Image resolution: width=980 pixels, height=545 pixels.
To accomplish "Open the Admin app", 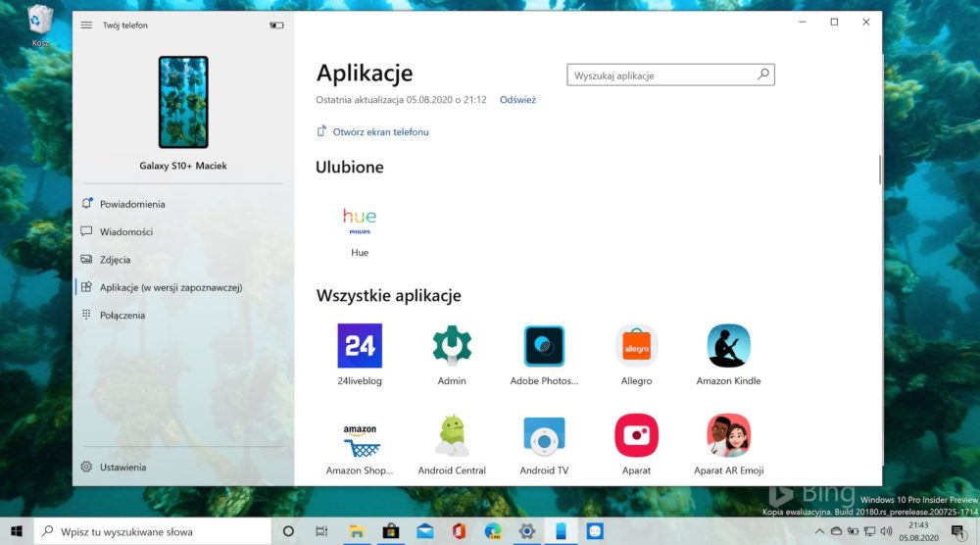I will click(452, 355).
